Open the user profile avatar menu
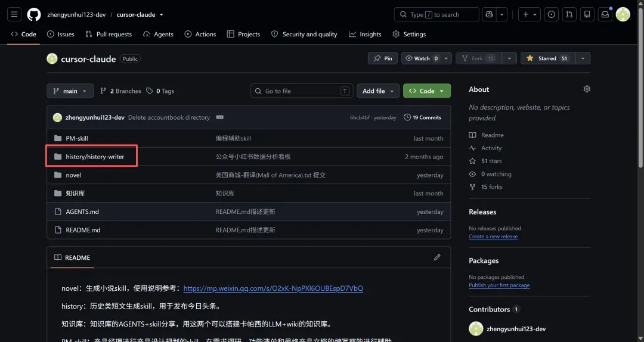 [623, 14]
